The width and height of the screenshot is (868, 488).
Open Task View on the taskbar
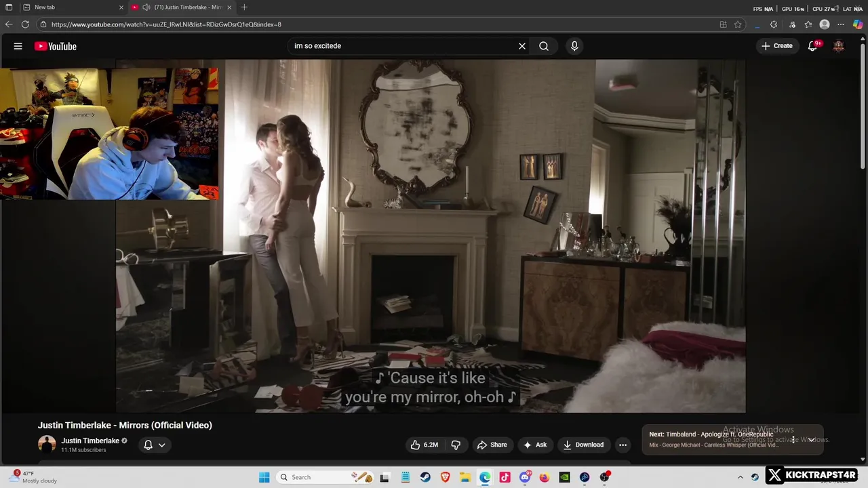tap(385, 477)
